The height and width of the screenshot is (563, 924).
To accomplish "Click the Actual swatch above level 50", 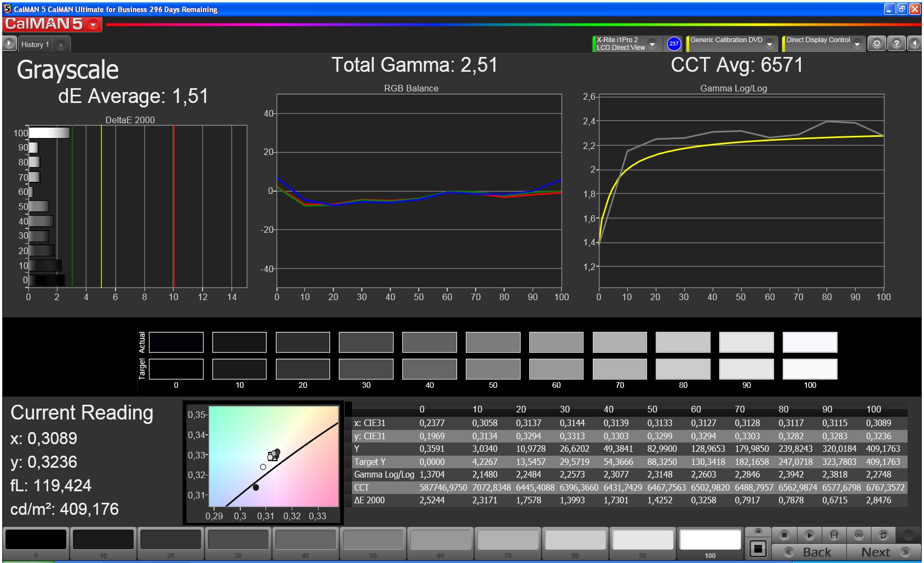I will click(x=493, y=342).
